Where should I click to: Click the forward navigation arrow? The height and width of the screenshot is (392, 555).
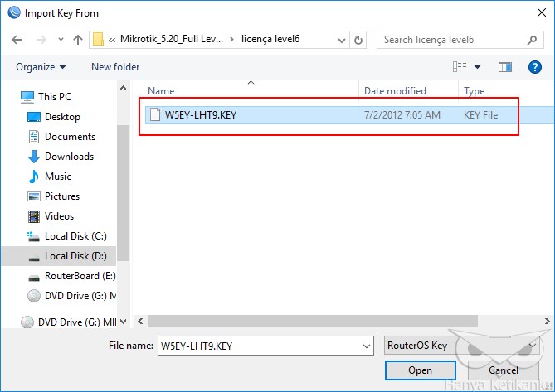41,40
